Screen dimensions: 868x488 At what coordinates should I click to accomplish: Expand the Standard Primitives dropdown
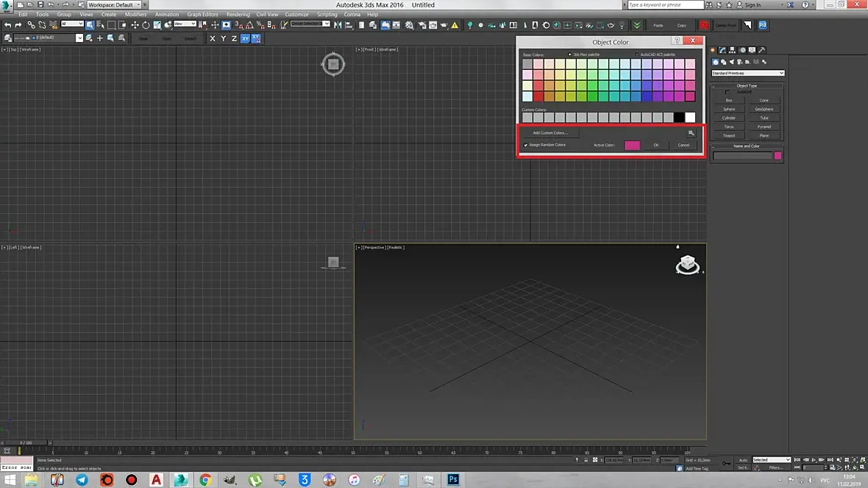click(x=747, y=73)
